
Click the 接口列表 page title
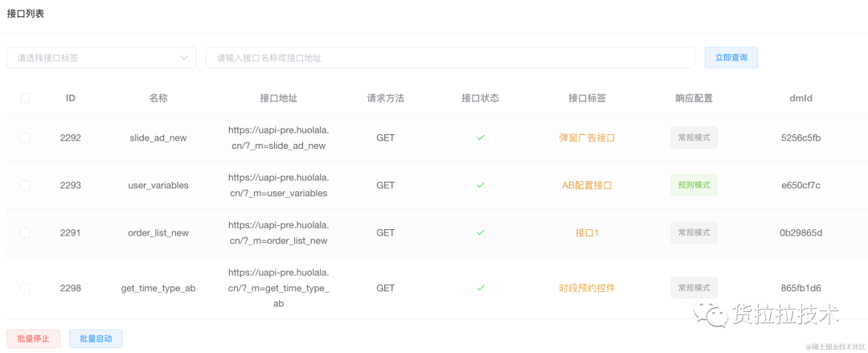point(26,14)
